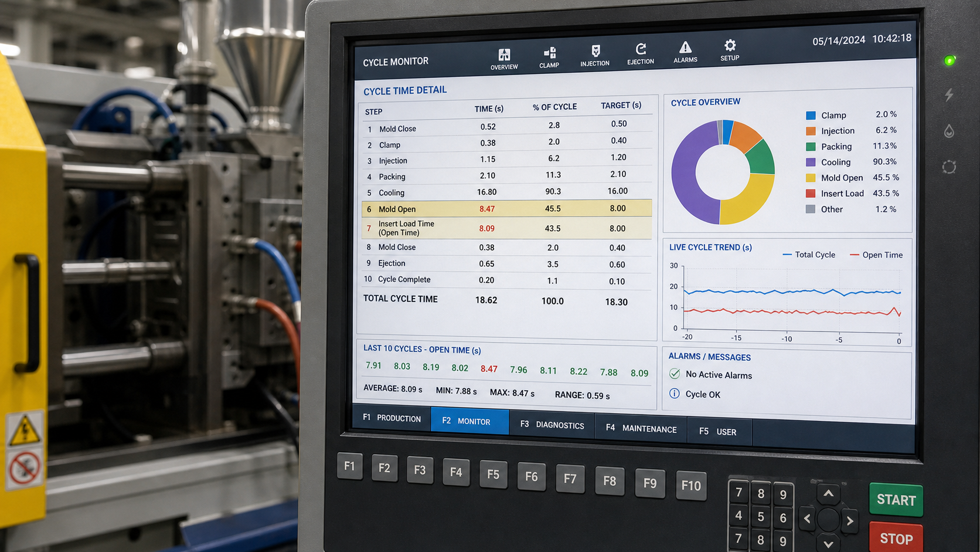Click the Other gray legend swatch
This screenshot has width=980, height=552.
pos(811,209)
